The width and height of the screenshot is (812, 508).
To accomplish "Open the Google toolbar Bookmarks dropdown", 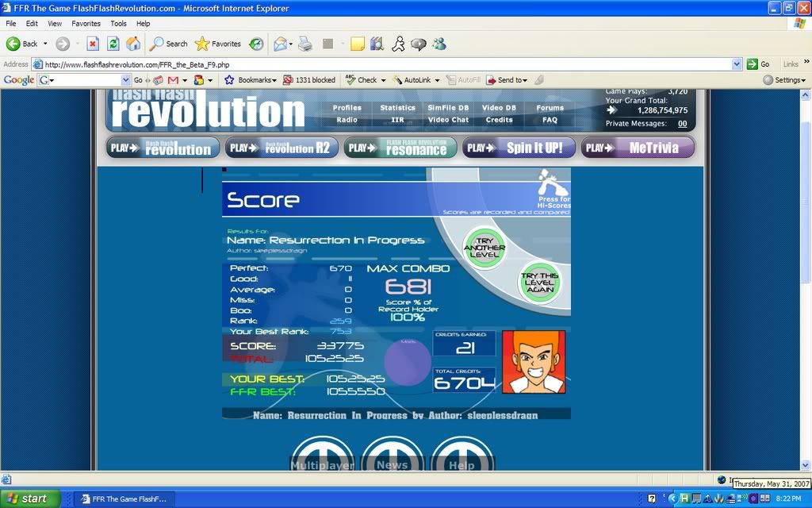I will tap(250, 80).
